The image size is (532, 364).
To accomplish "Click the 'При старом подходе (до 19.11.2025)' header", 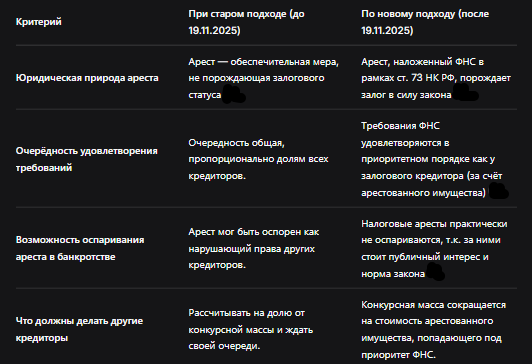I will [246, 22].
